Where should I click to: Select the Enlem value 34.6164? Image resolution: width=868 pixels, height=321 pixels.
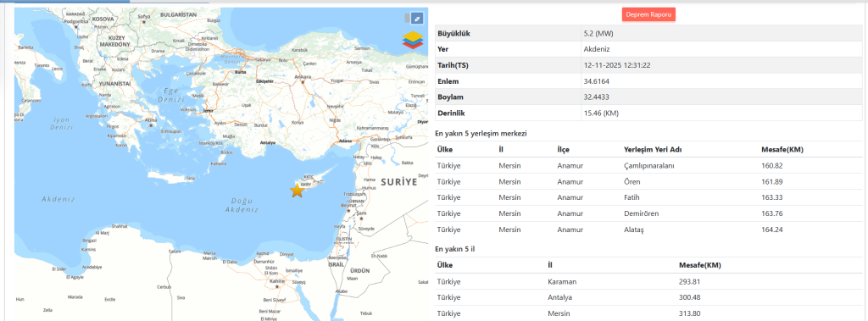coord(598,81)
